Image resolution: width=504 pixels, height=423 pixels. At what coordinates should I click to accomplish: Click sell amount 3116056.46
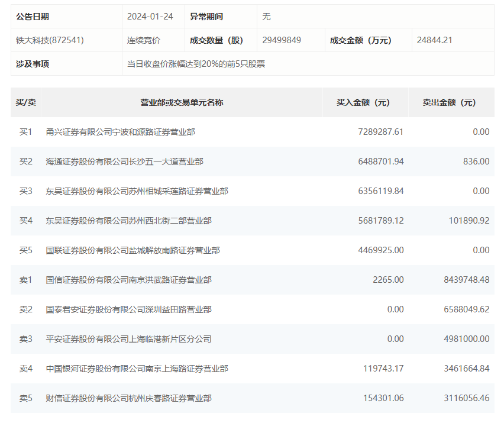(466, 398)
